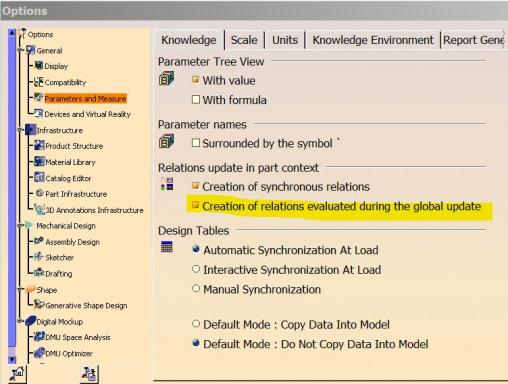The height and width of the screenshot is (384, 508).
Task: Click the tree scrollbar down arrow
Action: click(12, 359)
